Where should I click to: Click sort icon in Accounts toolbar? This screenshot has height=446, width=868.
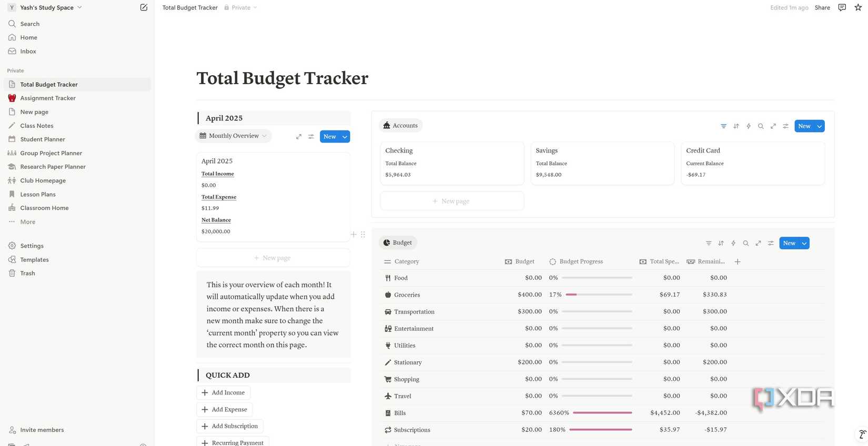[x=736, y=126]
